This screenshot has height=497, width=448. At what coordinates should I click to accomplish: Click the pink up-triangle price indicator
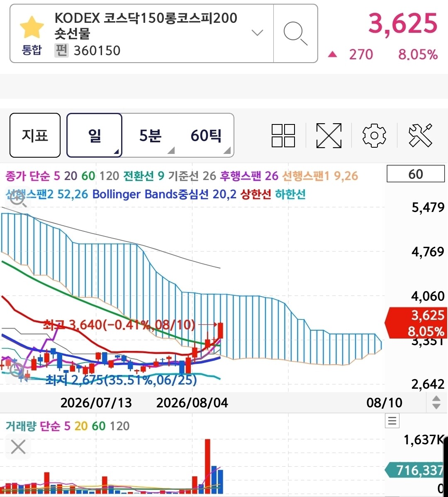[332, 54]
